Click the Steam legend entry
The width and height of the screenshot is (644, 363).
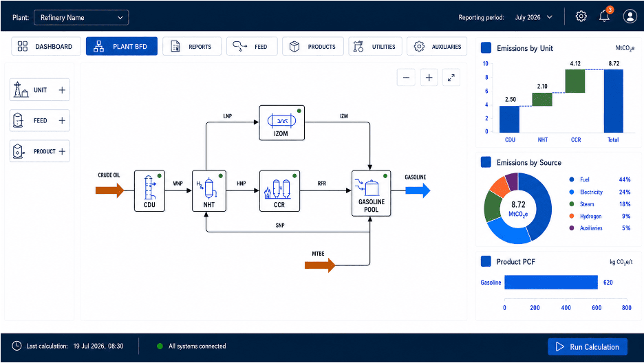tap(600, 204)
